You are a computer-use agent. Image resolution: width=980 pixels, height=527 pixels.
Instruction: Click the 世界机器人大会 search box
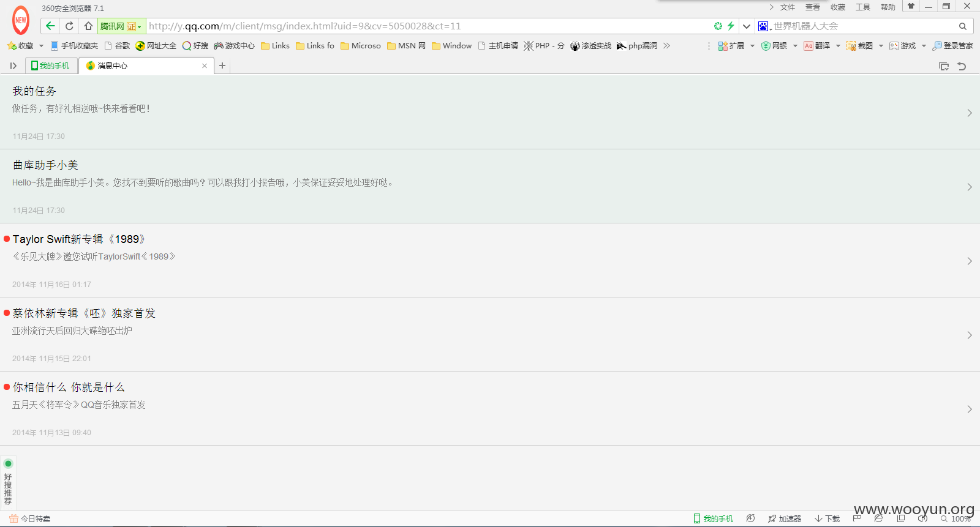tap(863, 26)
